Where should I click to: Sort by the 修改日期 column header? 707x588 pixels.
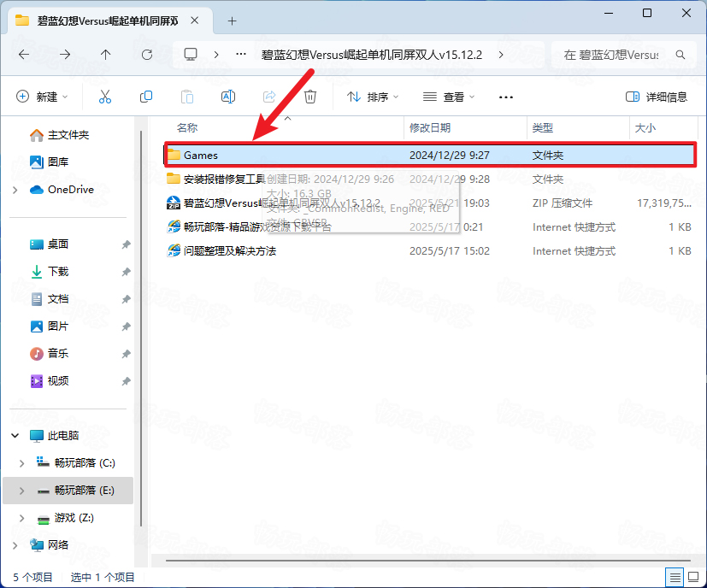430,128
